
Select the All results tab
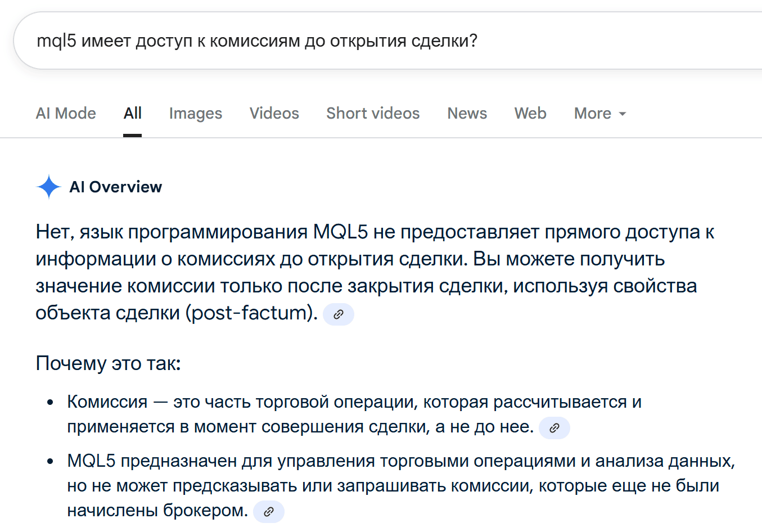[x=132, y=114]
